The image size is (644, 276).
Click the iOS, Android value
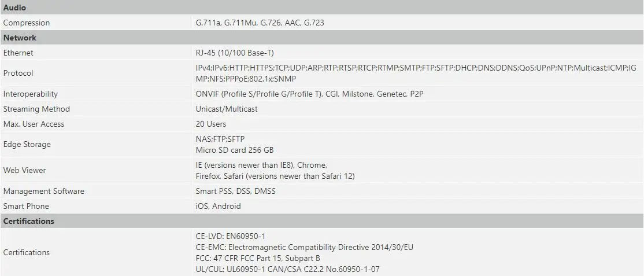pyautogui.click(x=218, y=206)
